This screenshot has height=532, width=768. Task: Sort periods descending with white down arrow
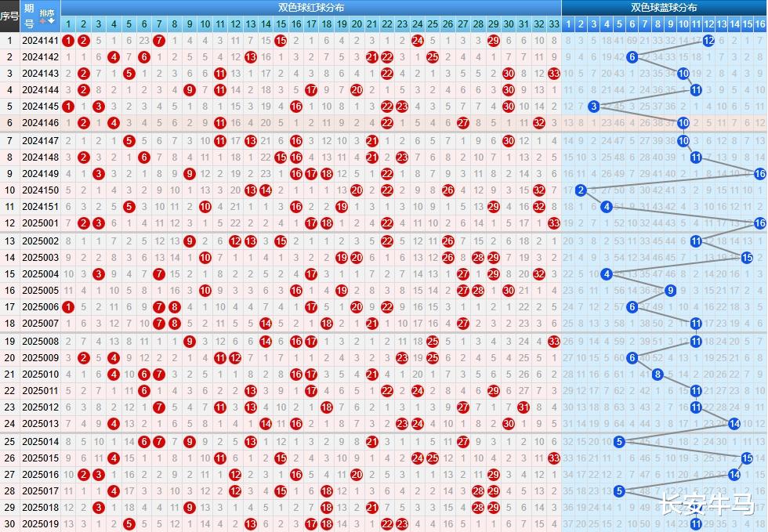point(52,21)
